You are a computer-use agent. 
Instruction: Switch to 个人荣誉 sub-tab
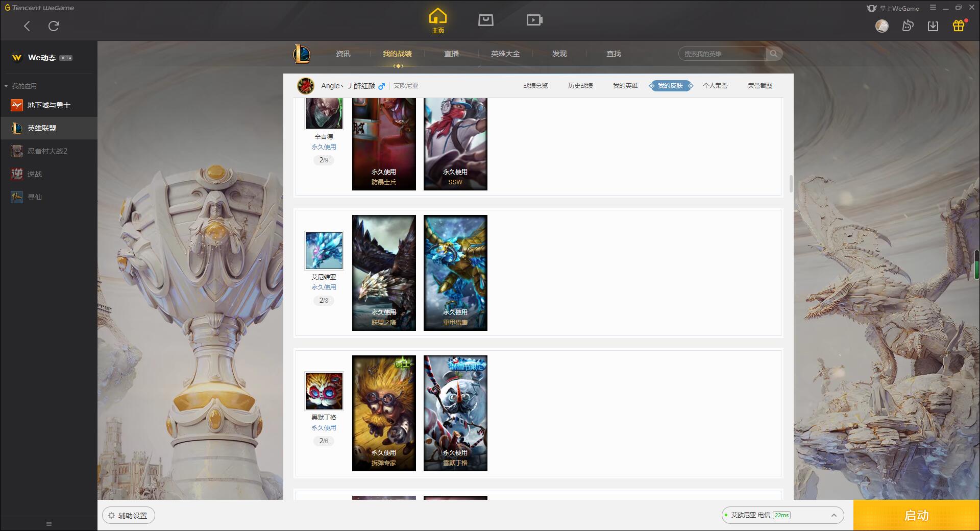pyautogui.click(x=715, y=86)
